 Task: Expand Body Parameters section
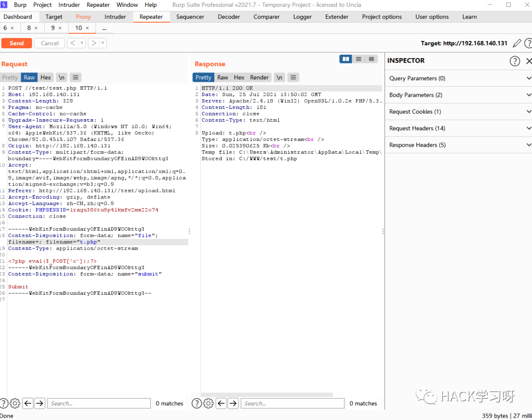[x=459, y=95]
